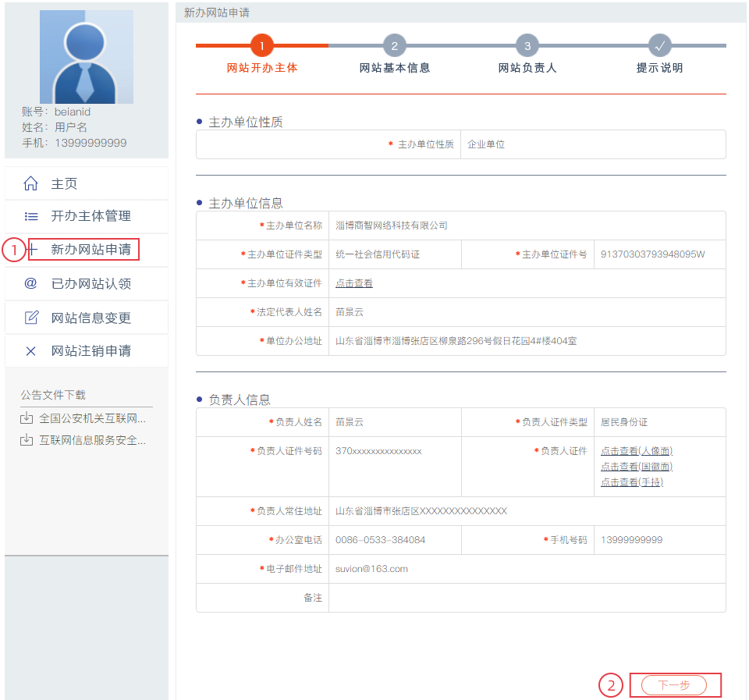This screenshot has height=700, width=749.
Task: Click the 统一社会信用代码证 type field
Action: tap(395, 254)
